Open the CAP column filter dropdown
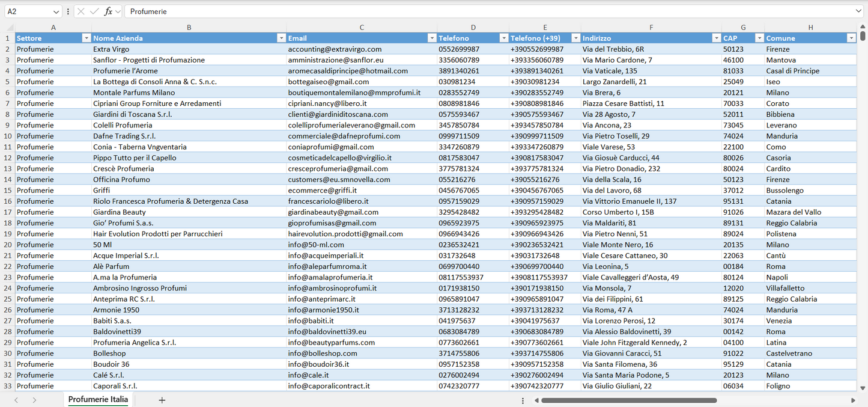This screenshot has width=868, height=407. click(759, 38)
